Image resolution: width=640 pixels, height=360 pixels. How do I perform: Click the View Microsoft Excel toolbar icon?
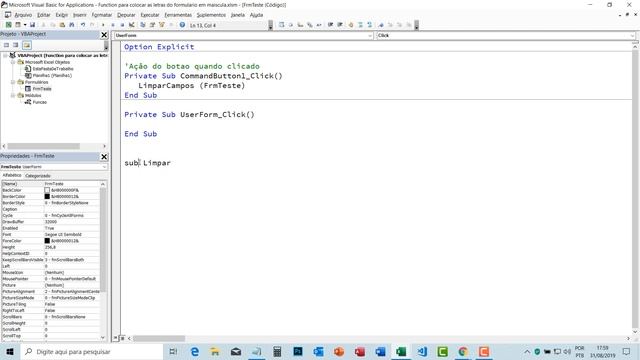(8, 25)
